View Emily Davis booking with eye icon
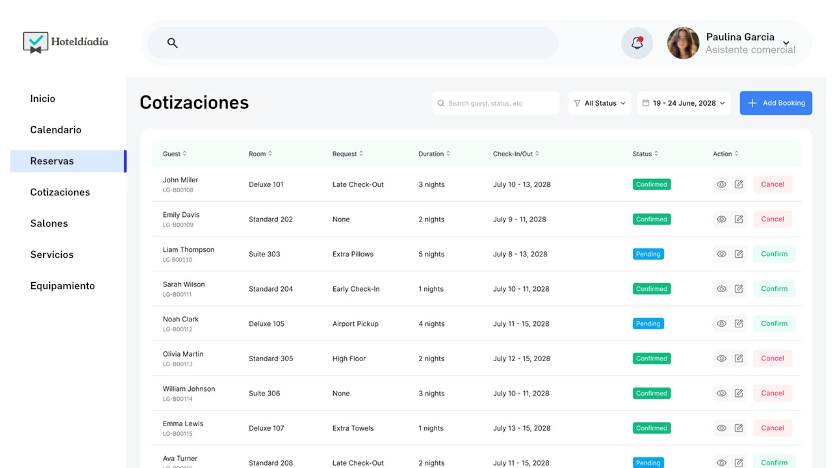Screen dimensions: 832x468 (x=721, y=219)
